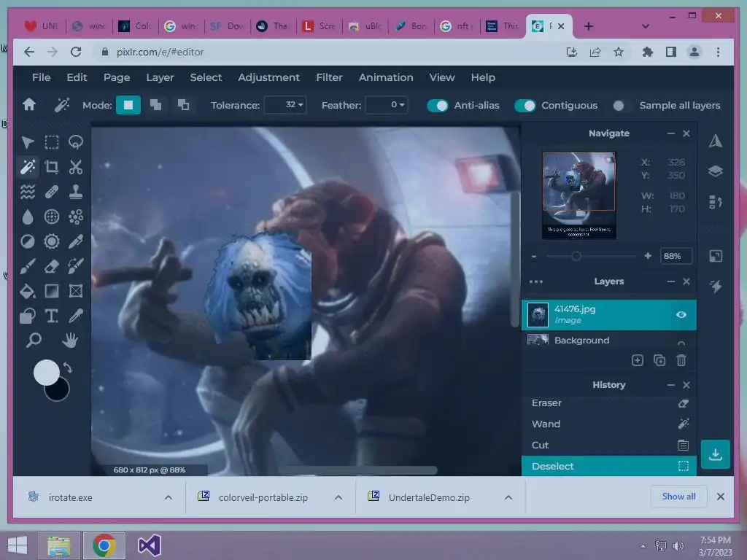
Task: Select the Brush tool
Action: coord(28,266)
